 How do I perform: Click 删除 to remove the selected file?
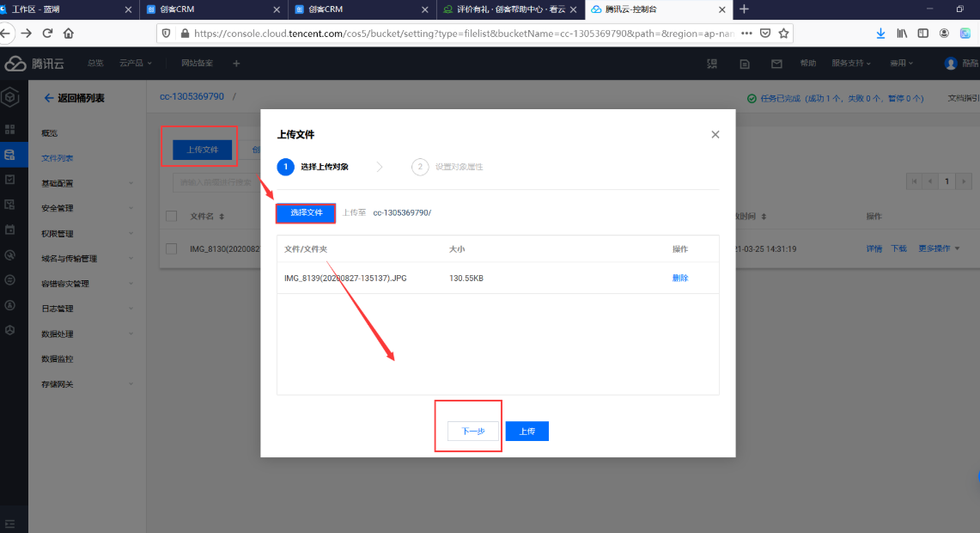(x=679, y=278)
